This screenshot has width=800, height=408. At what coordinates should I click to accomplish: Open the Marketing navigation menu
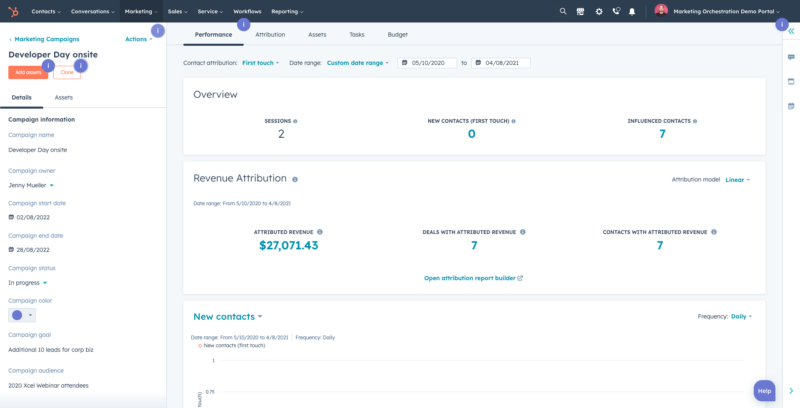(141, 11)
